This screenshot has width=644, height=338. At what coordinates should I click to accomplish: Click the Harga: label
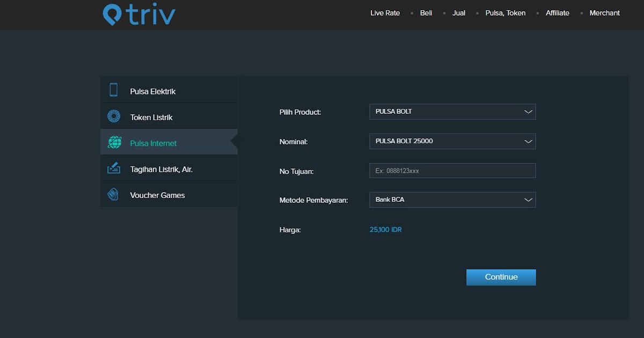pyautogui.click(x=290, y=230)
